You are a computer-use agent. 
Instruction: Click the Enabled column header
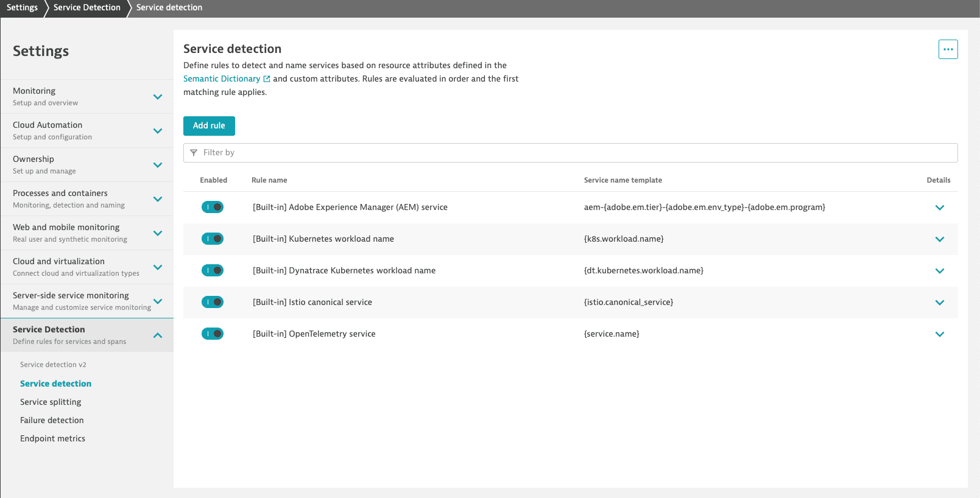pos(213,180)
